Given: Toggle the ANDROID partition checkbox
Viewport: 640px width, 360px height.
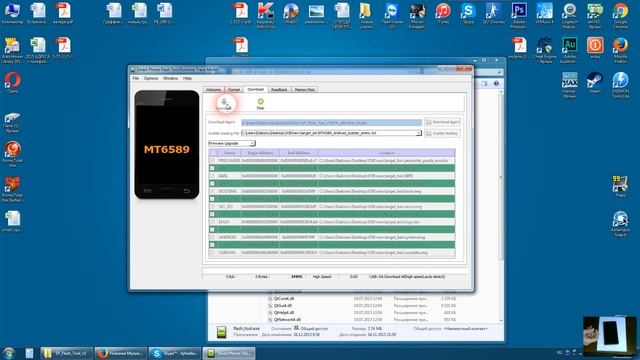Looking at the screenshot, I should point(212,237).
